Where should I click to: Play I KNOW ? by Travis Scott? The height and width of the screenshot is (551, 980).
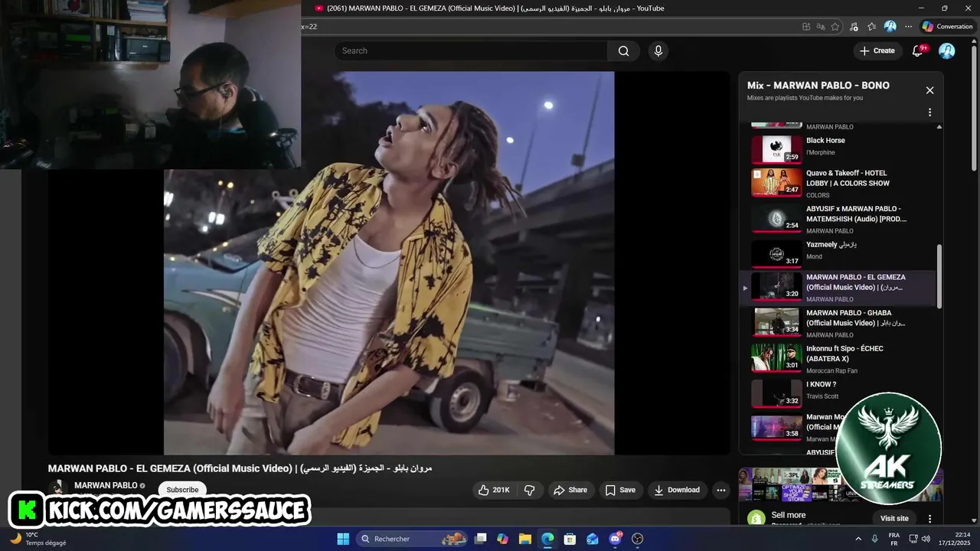click(838, 393)
